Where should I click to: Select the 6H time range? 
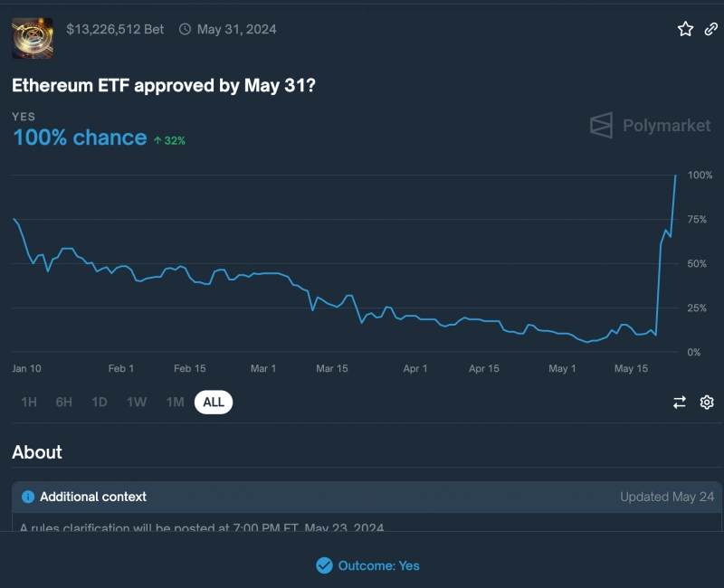(63, 403)
